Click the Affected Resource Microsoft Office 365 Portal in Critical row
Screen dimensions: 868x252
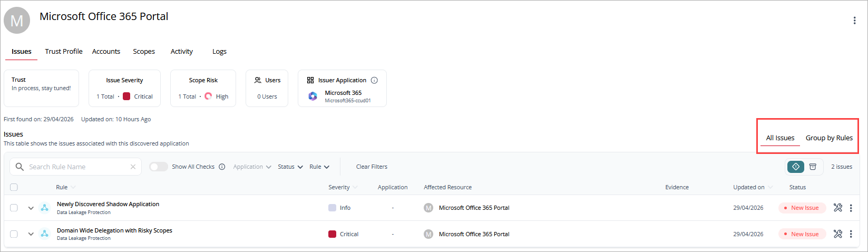474,234
